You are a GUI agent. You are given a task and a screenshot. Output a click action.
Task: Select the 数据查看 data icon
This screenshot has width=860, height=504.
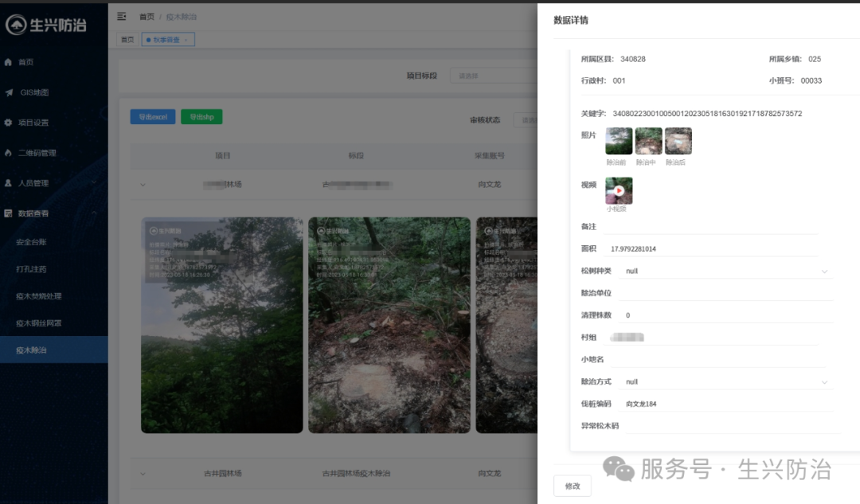click(9, 213)
